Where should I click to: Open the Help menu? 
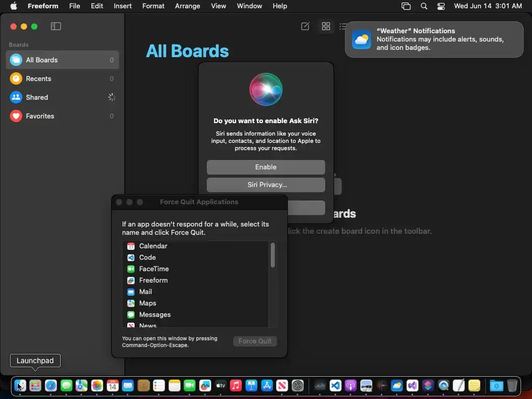[280, 6]
